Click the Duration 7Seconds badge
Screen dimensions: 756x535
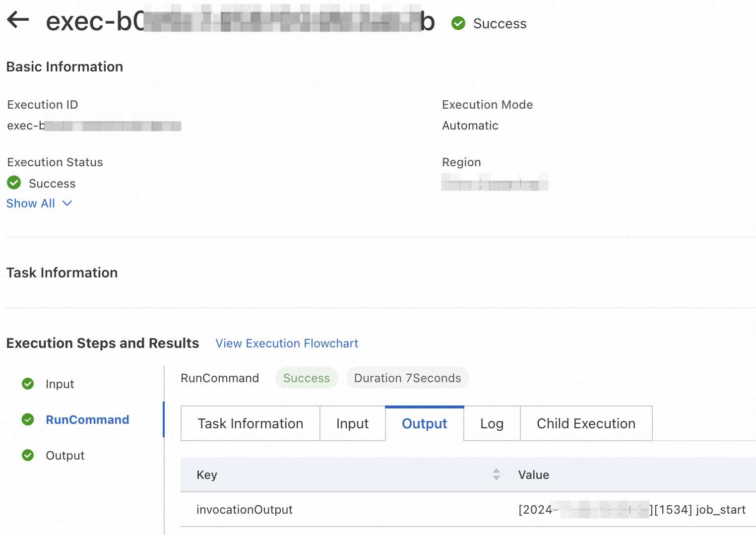pyautogui.click(x=407, y=378)
